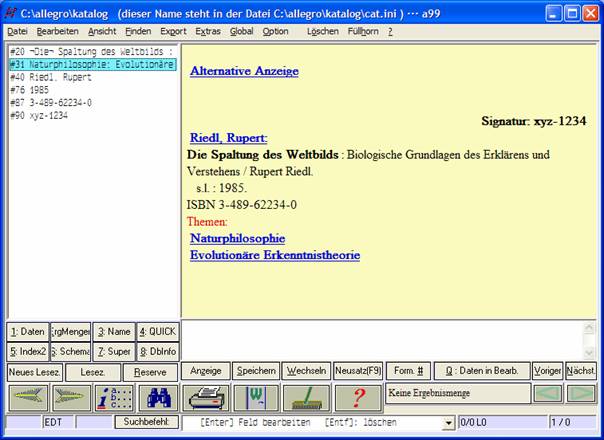Click the Speichern button
604x440 pixels.
click(255, 371)
